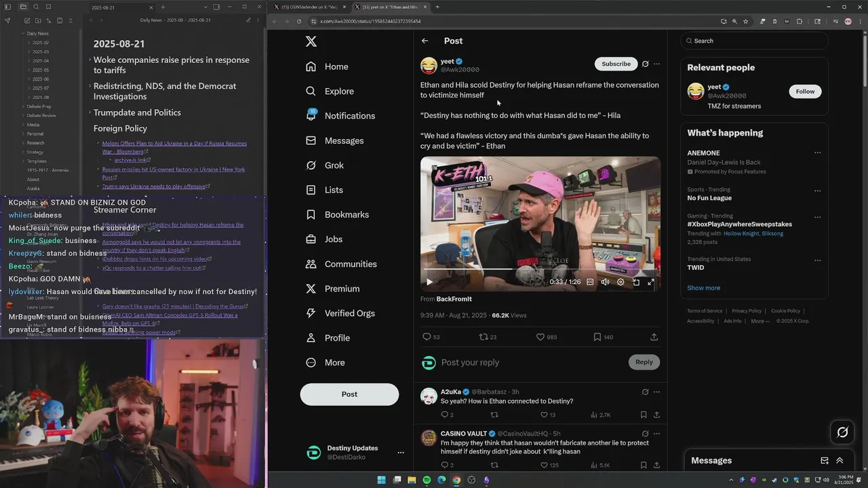Open Messages in X sidebar
Image resolution: width=868 pixels, height=488 pixels.
(336, 141)
